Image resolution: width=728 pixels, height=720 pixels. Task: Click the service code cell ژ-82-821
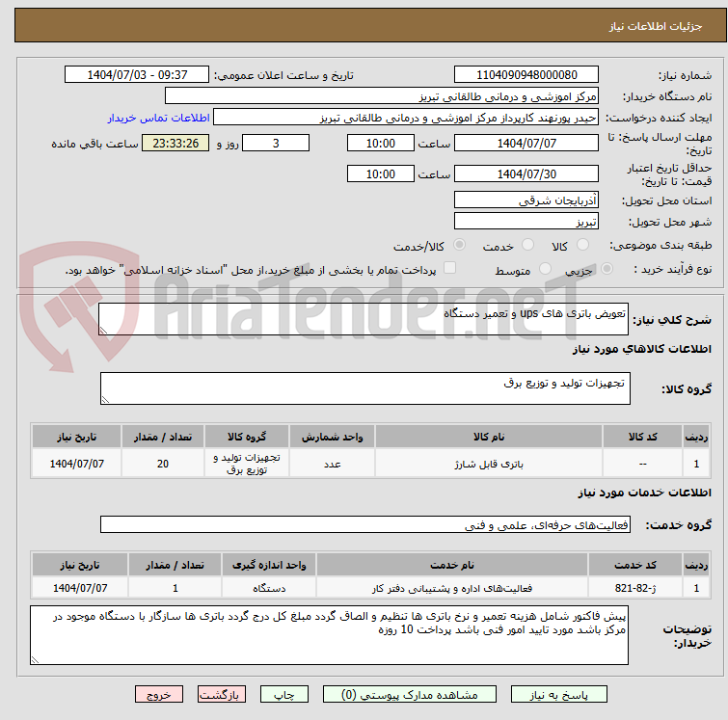(x=635, y=588)
